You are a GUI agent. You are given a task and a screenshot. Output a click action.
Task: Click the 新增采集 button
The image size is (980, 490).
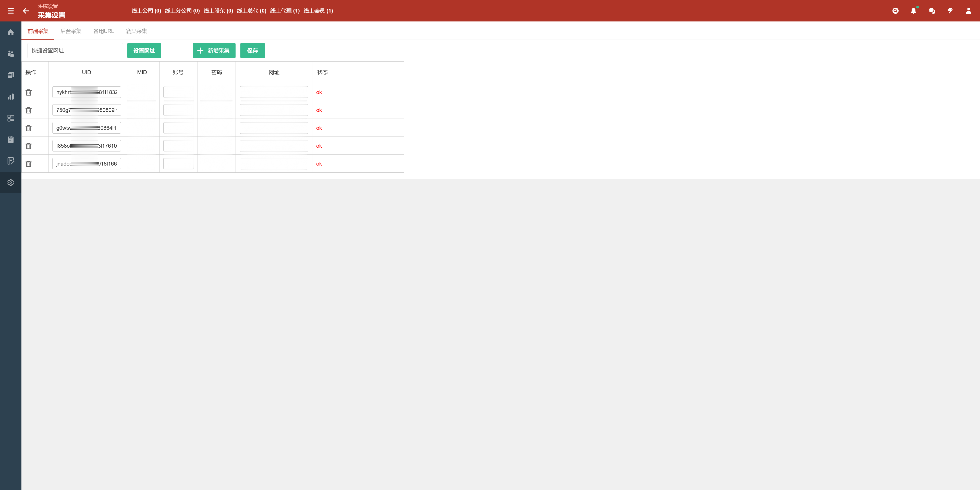(x=214, y=51)
